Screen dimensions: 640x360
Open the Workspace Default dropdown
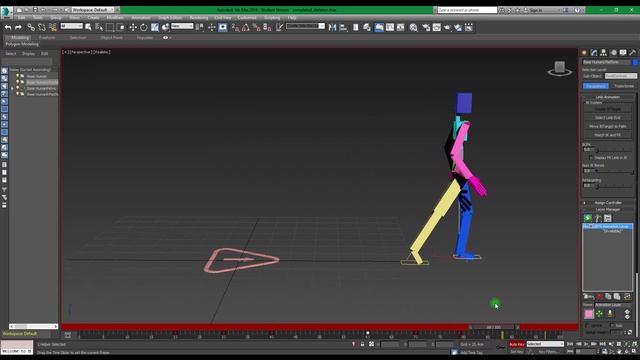click(x=93, y=10)
